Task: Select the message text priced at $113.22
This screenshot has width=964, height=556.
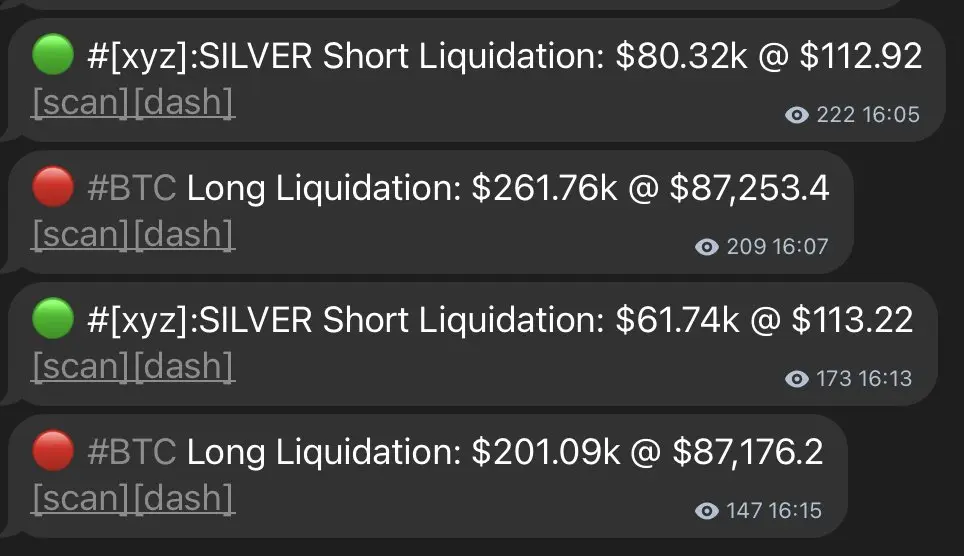Action: click(500, 320)
